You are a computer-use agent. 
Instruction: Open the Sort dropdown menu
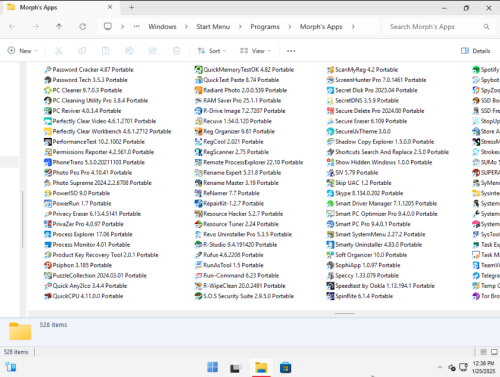click(x=212, y=51)
